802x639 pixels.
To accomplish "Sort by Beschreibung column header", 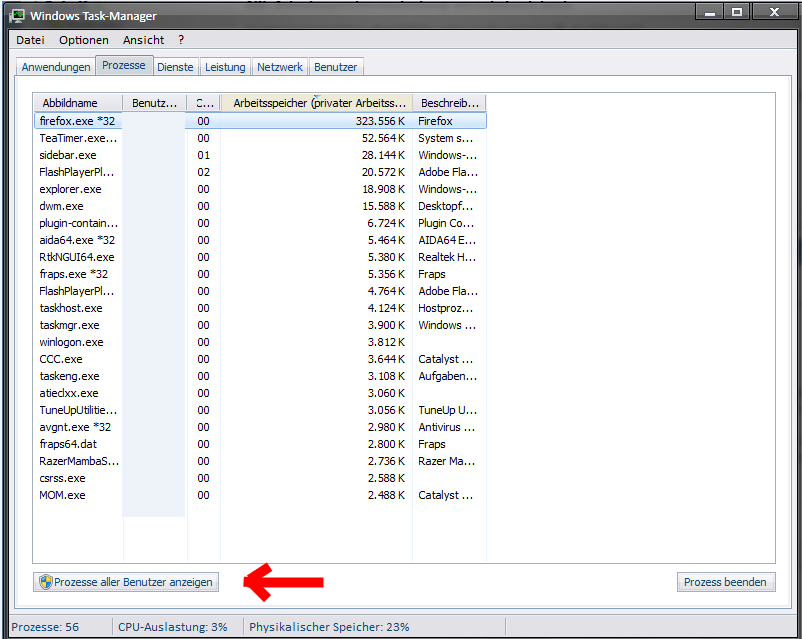I will (449, 103).
